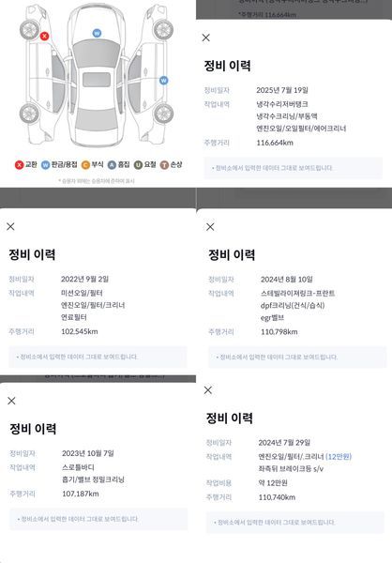Tap the dimmed backdrop above the 2022 record
392x563 pixels.
pyautogui.click(x=98, y=198)
